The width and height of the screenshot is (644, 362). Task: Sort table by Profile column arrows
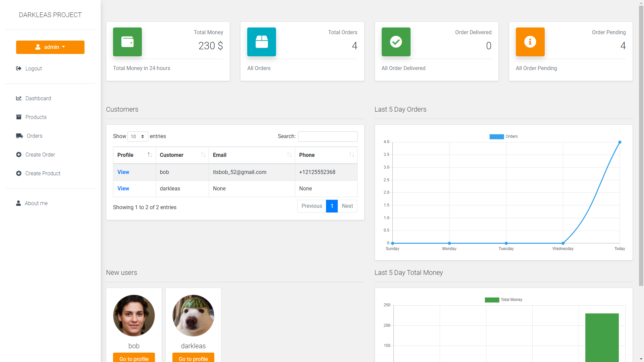tap(150, 155)
